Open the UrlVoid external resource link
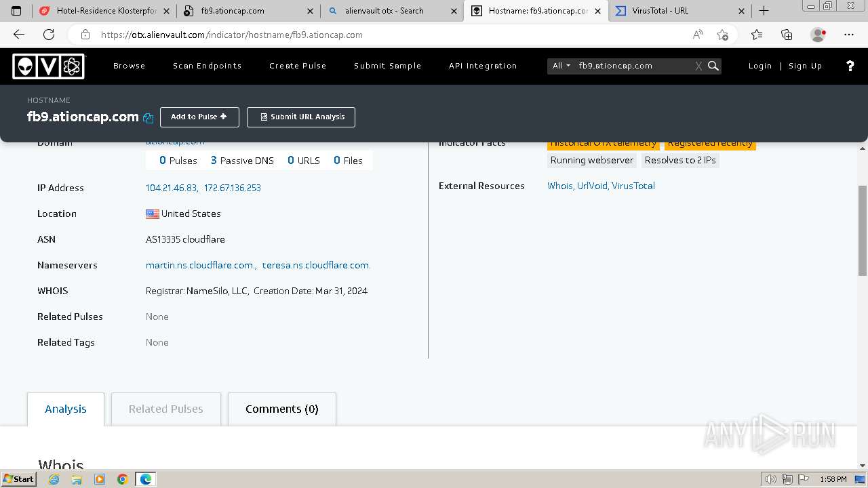 coord(592,186)
